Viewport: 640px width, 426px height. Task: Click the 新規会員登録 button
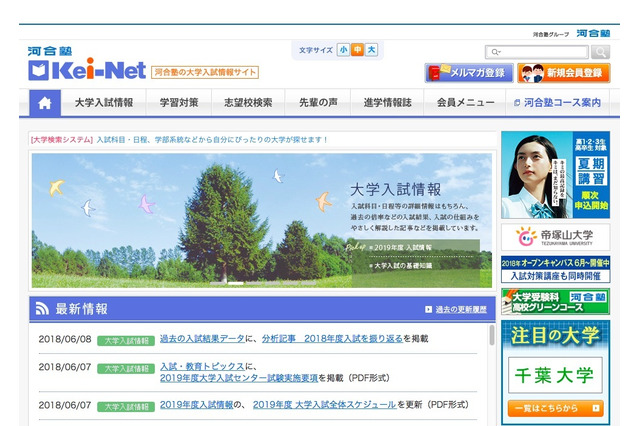[564, 73]
